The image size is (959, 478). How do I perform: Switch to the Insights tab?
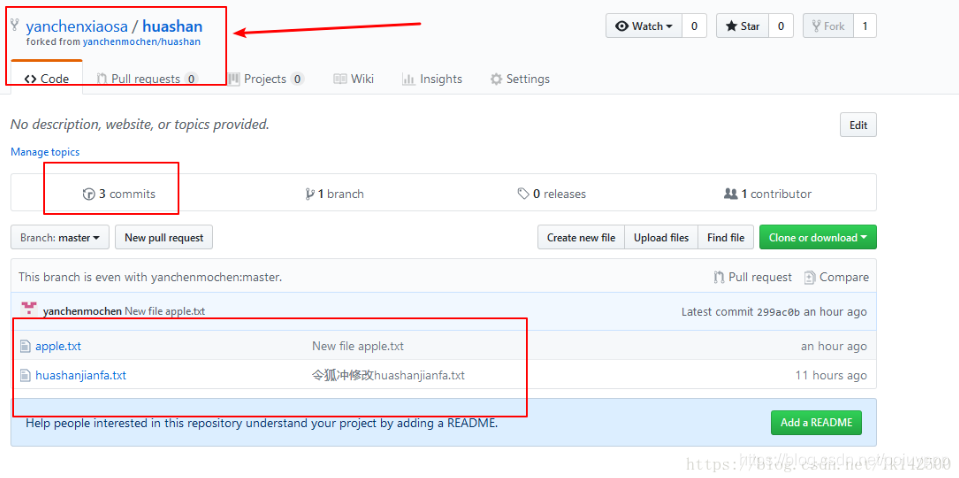click(x=432, y=79)
